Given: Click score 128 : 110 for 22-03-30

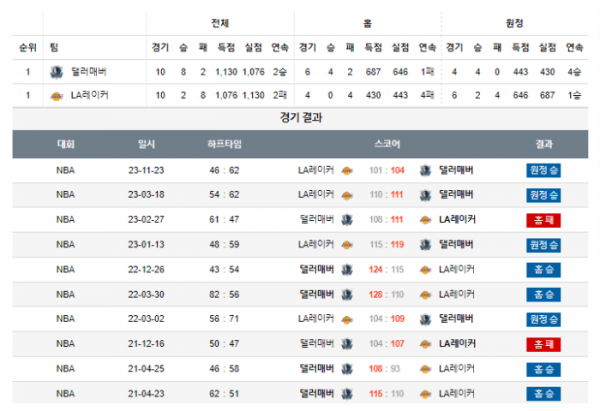Looking at the screenshot, I should coord(386,295).
